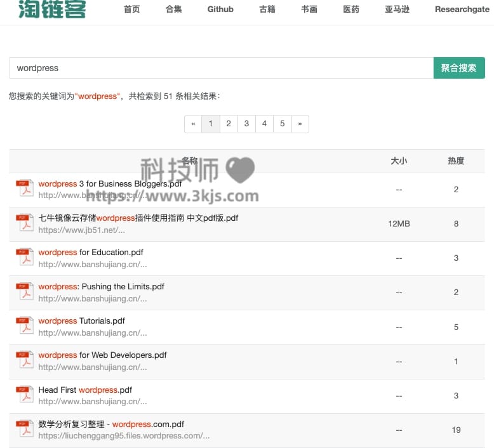Click PDF icon for 数学分析复习整理 result
Viewport: 494px width, 448px height.
tap(25, 429)
